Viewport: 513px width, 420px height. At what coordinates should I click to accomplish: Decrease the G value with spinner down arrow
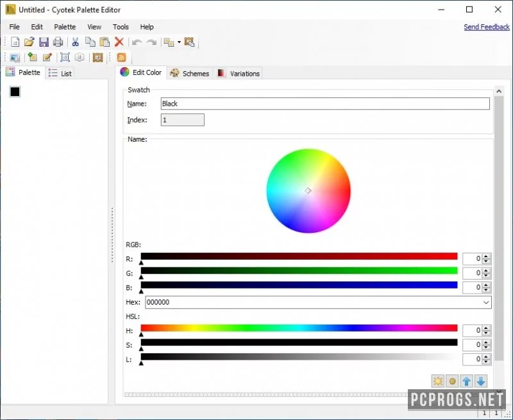coord(487,276)
